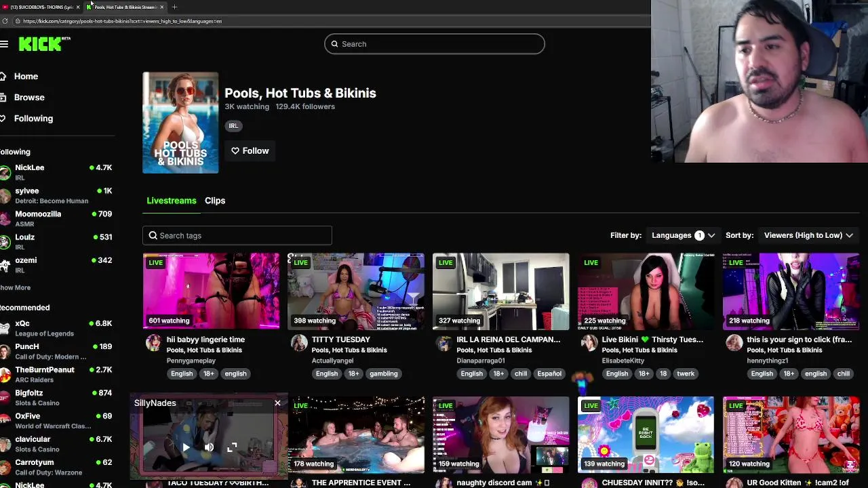This screenshot has height=488, width=868.
Task: Click the browser address bar URL
Action: [x=122, y=21]
